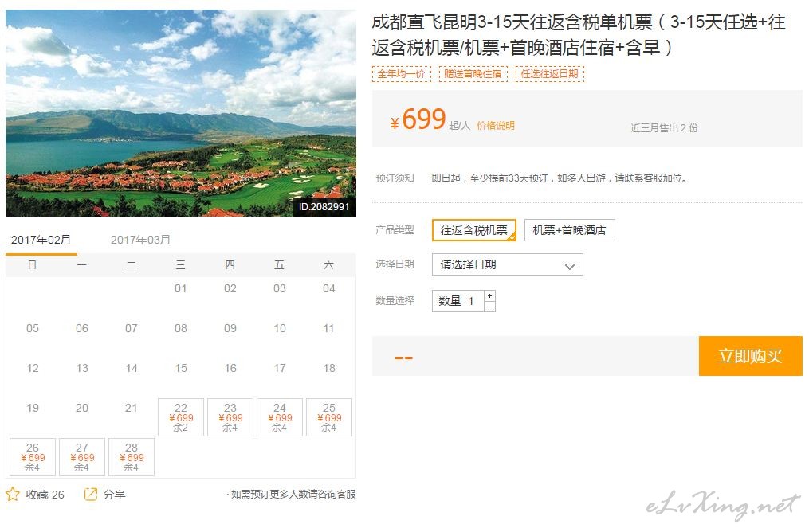Screen dimensions: 809x532
Task: Click the 即日起，至少提前33天预订 booking notice
Action: [559, 178]
